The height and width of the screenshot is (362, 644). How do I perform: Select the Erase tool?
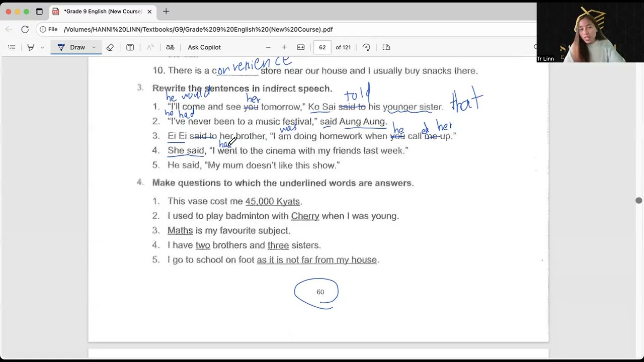pos(110,47)
